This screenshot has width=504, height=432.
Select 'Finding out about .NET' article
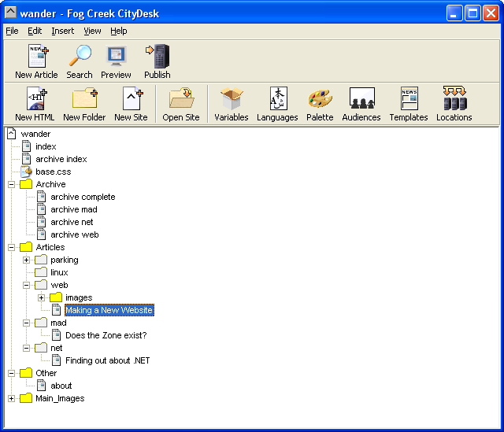pyautogui.click(x=108, y=360)
